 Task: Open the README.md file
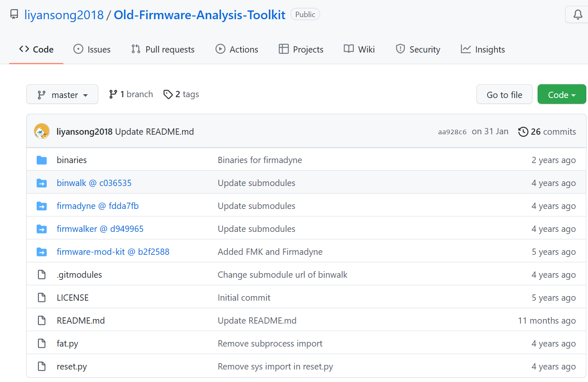81,321
